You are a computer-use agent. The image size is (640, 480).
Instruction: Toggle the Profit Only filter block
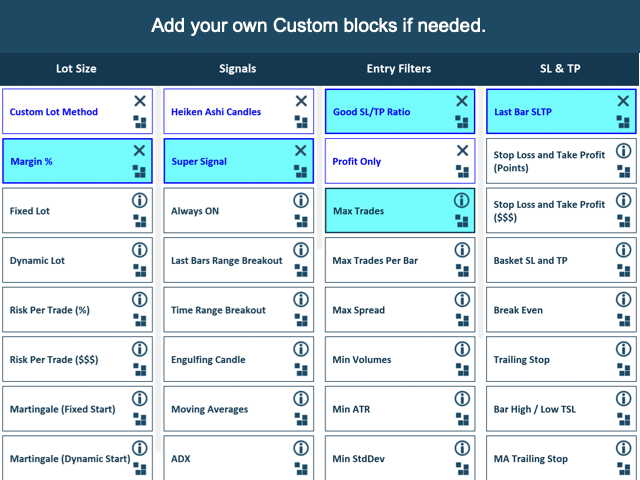pyautogui.click(x=400, y=161)
